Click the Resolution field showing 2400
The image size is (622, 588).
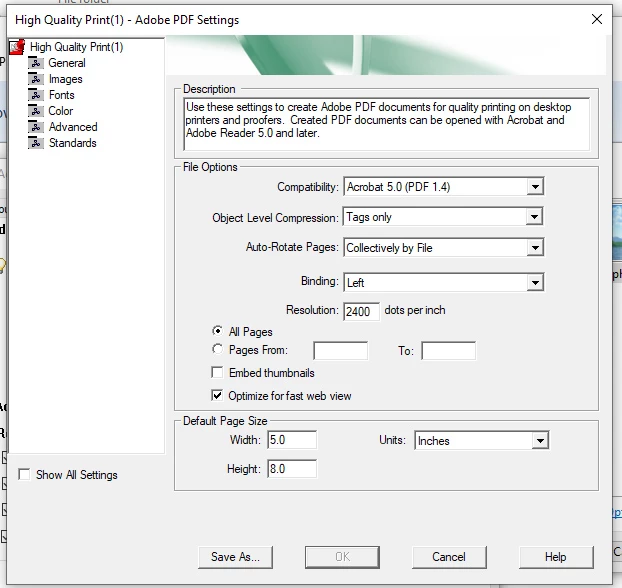pyautogui.click(x=361, y=311)
